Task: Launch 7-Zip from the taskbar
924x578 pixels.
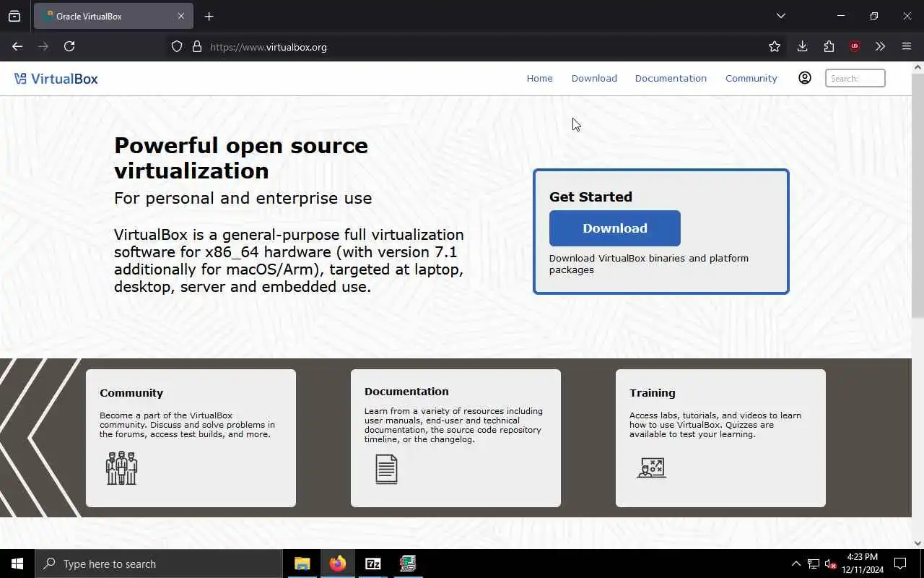Action: [x=372, y=564]
